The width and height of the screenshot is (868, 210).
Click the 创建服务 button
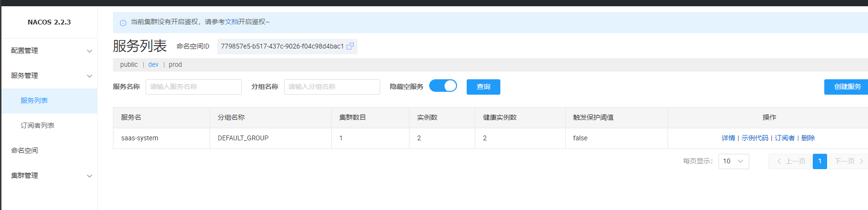click(x=847, y=87)
